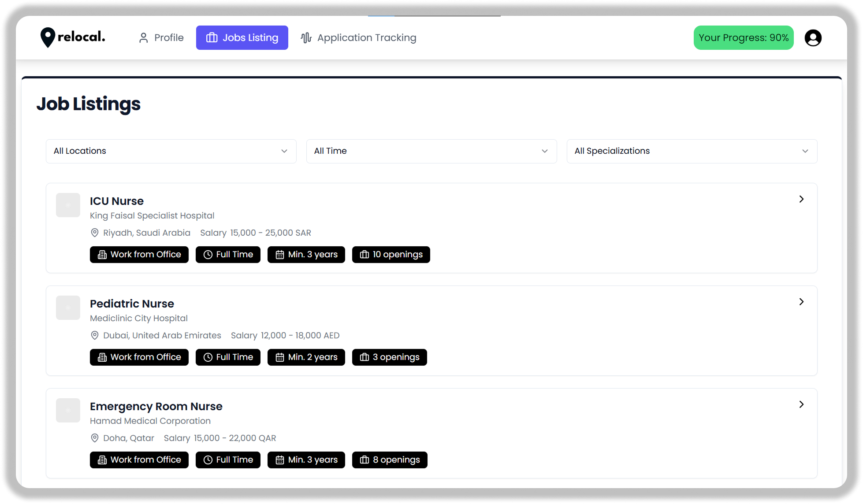Open the Emergency Room Nurse job title
Screen dimensions: 863x504
pos(156,406)
